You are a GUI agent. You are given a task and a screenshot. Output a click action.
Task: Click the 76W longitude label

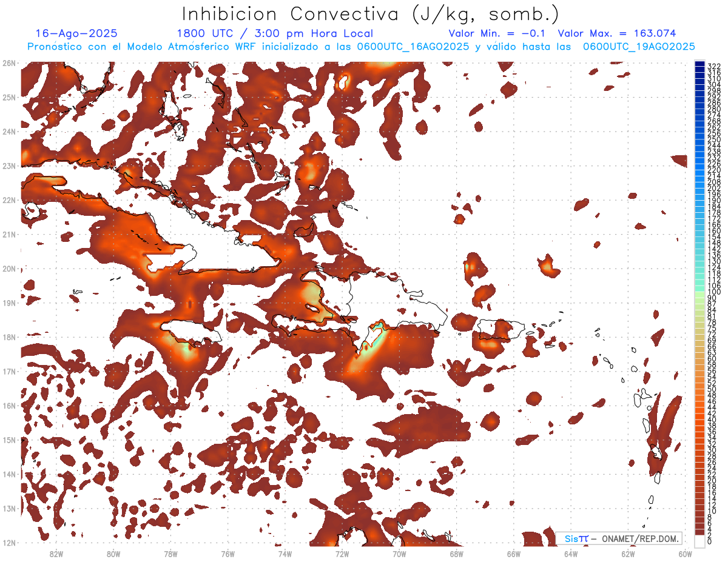pyautogui.click(x=227, y=553)
